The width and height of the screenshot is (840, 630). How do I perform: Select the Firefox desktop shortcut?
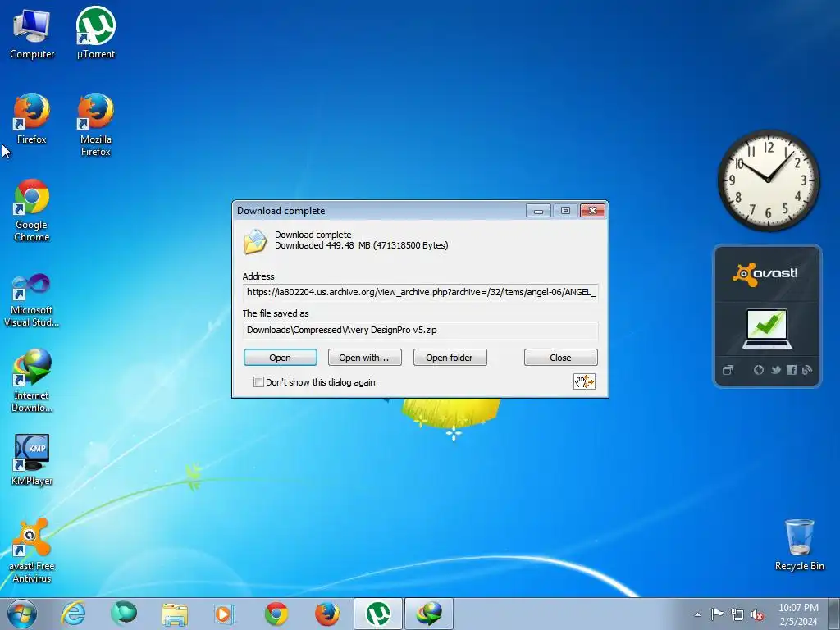click(x=32, y=118)
